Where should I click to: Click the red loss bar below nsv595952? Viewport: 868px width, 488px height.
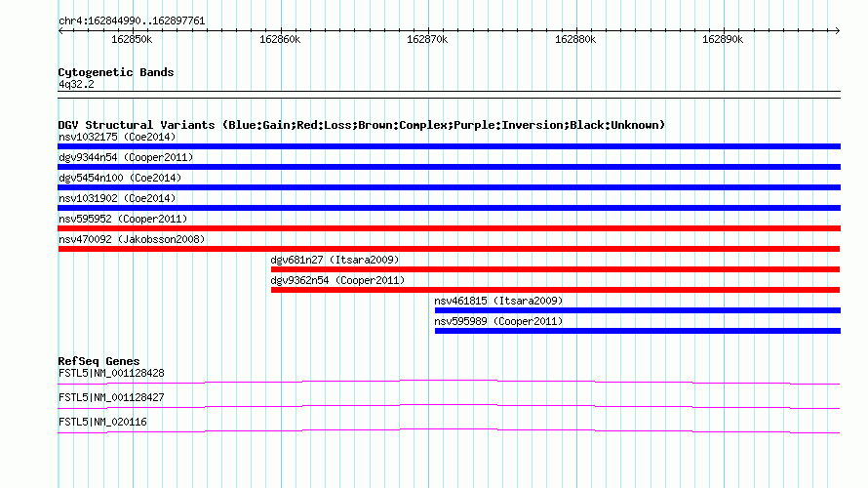point(449,228)
